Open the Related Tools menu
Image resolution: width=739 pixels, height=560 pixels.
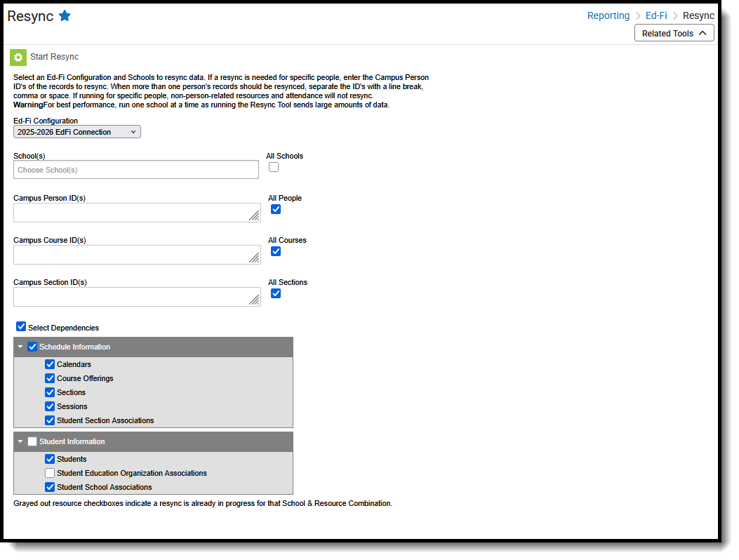click(x=674, y=34)
